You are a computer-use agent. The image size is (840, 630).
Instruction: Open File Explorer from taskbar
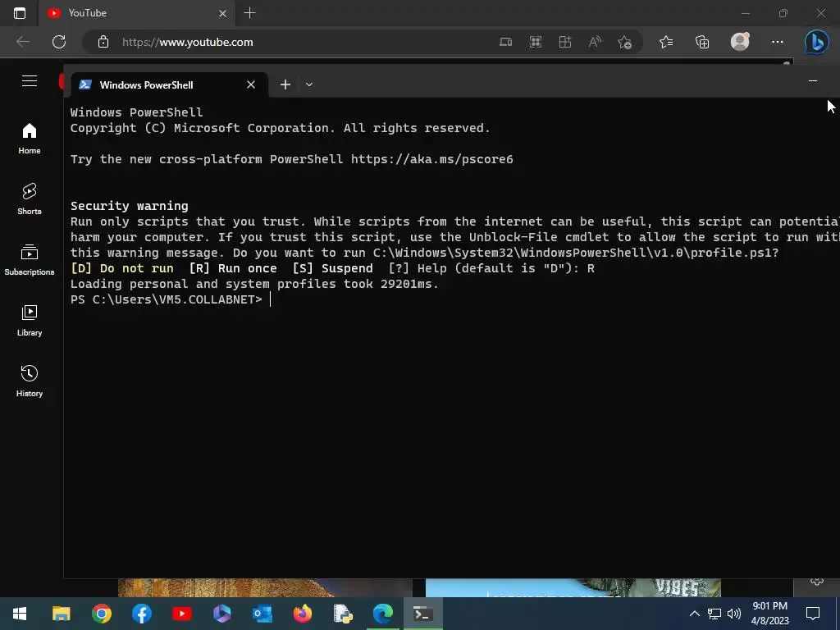click(x=61, y=614)
